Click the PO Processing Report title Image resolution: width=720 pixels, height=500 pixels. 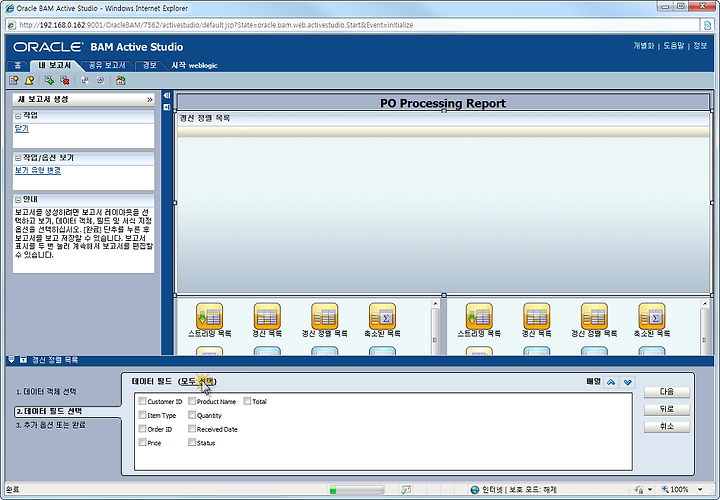click(443, 103)
